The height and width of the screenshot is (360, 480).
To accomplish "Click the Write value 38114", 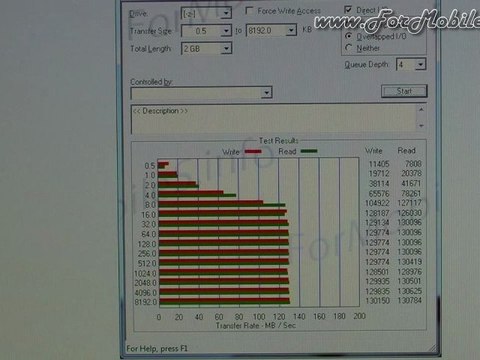I will tap(379, 183).
